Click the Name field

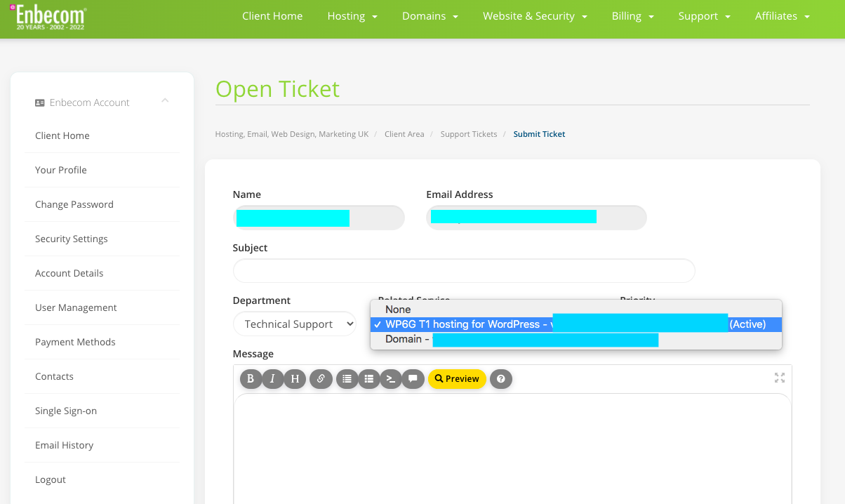click(319, 218)
